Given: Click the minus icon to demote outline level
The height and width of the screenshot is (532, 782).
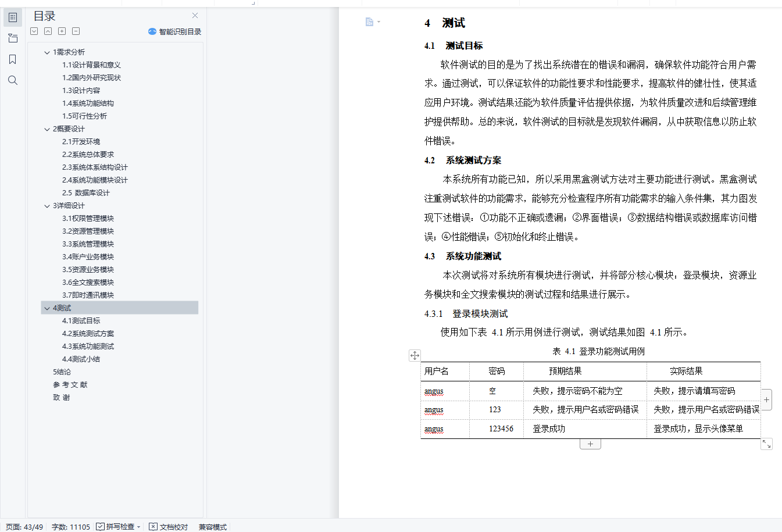Looking at the screenshot, I should pos(76,31).
